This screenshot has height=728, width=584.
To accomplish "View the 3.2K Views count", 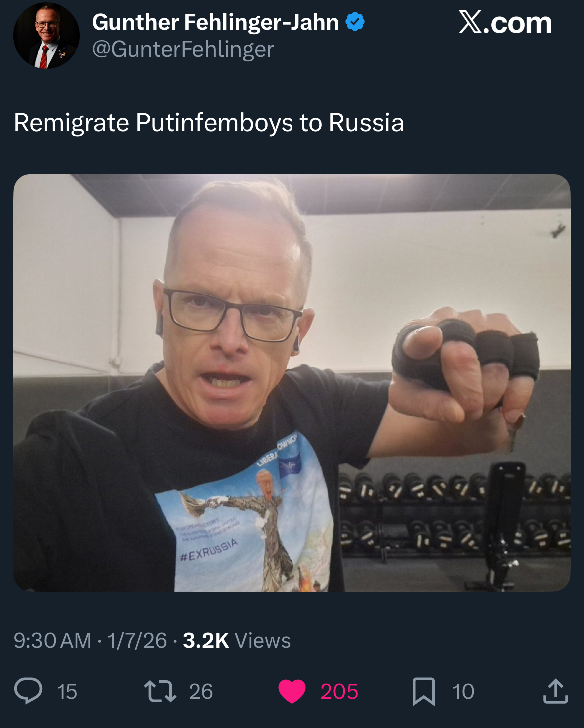I will point(237,641).
